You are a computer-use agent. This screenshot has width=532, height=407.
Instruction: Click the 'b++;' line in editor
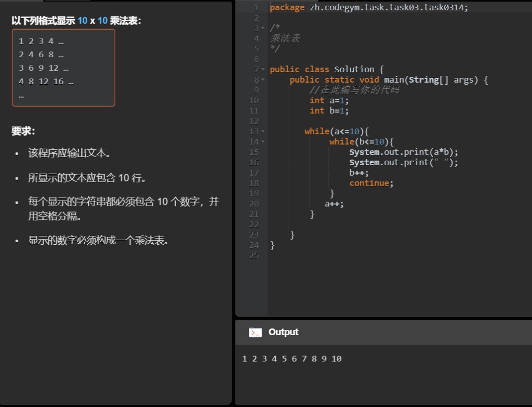(x=359, y=173)
